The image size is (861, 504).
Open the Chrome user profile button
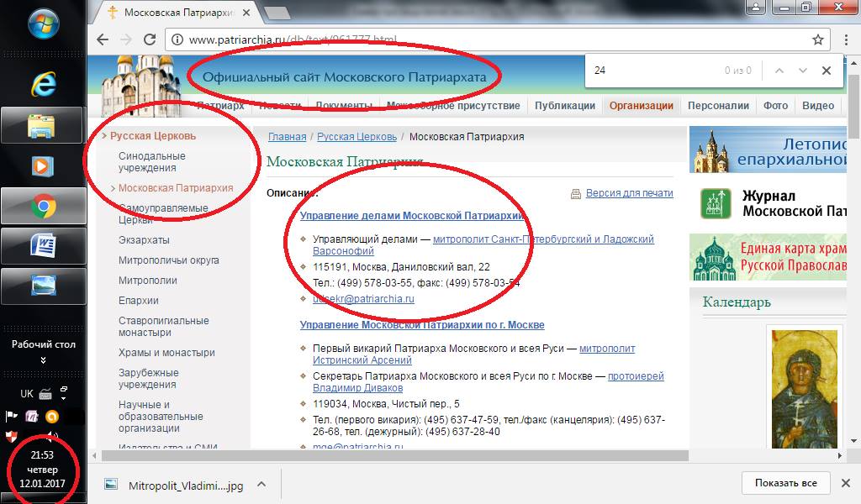pos(756,7)
